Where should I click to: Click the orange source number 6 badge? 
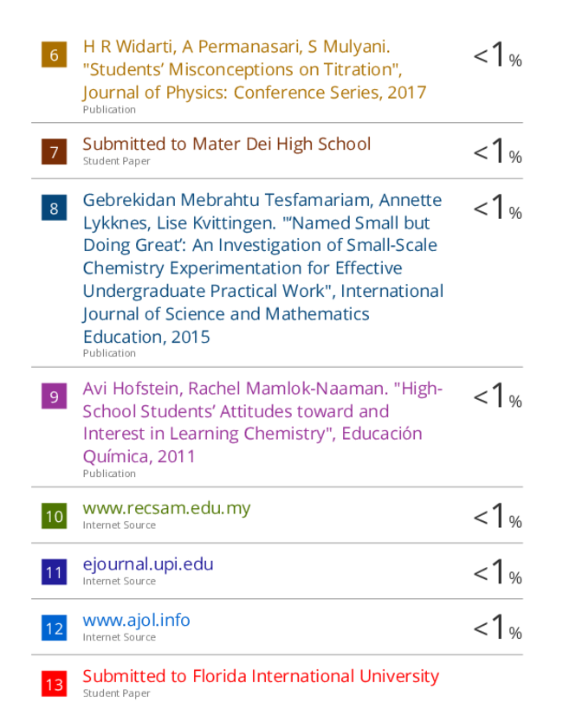coord(54,55)
